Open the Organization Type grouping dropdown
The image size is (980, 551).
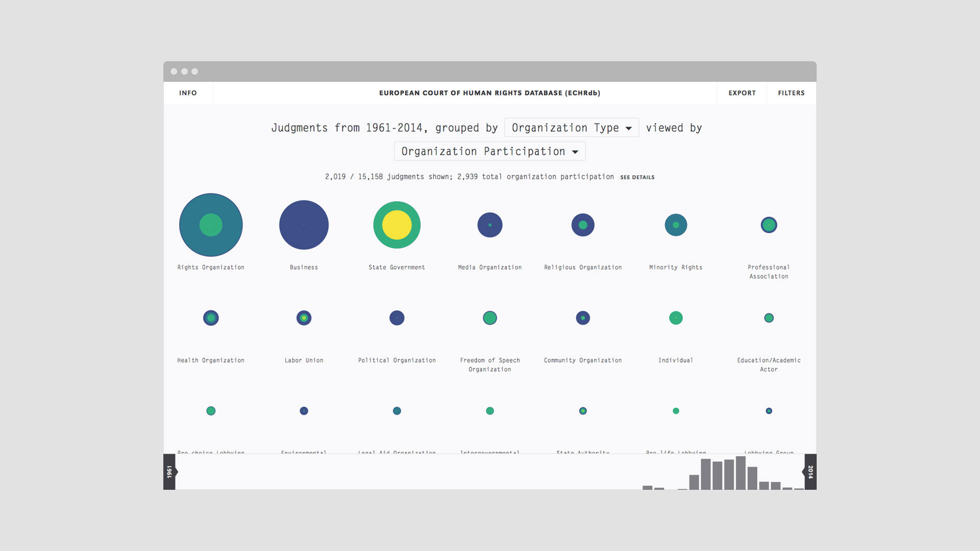[x=572, y=128]
